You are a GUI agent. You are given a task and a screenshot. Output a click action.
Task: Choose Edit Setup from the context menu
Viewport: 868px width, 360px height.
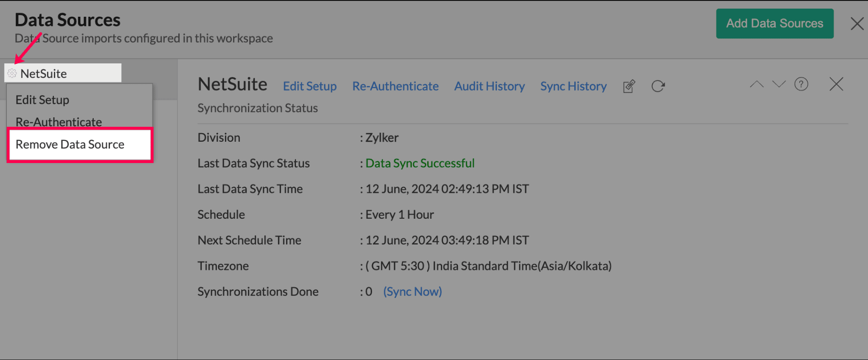[x=43, y=100]
